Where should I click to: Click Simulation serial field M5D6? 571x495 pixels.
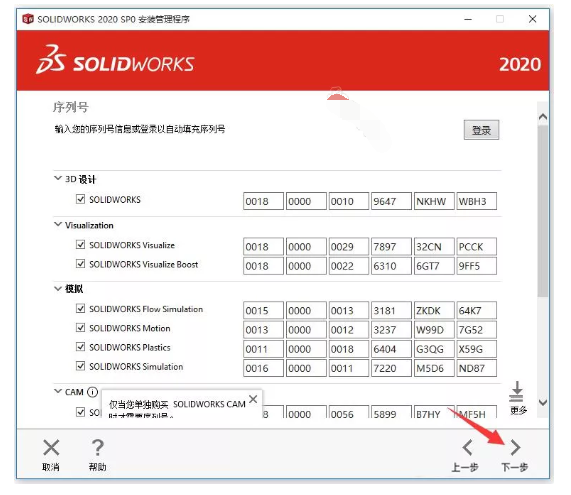pos(434,368)
